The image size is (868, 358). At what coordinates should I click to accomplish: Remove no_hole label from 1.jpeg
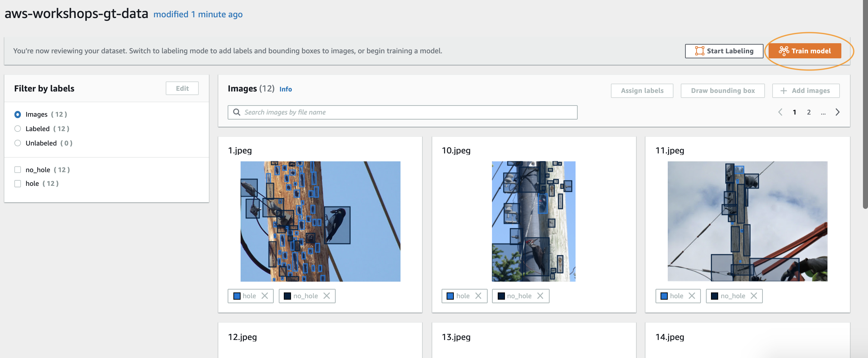point(327,296)
